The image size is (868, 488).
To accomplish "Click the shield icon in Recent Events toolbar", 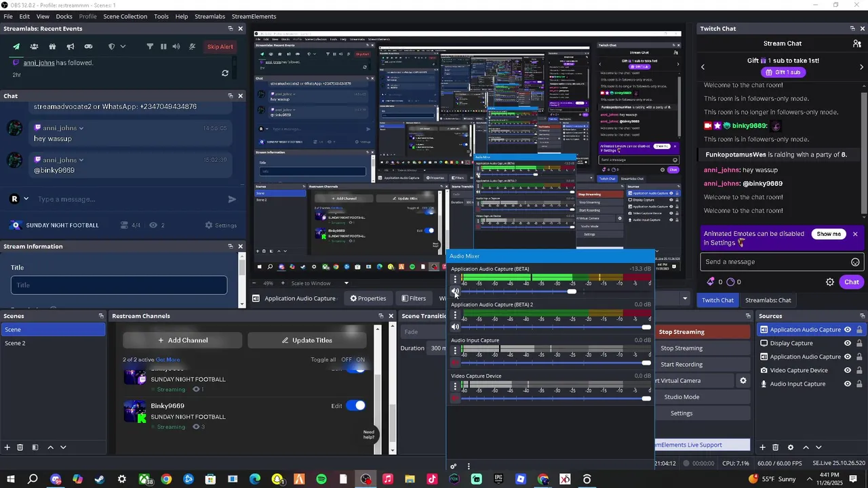I will pos(112,47).
